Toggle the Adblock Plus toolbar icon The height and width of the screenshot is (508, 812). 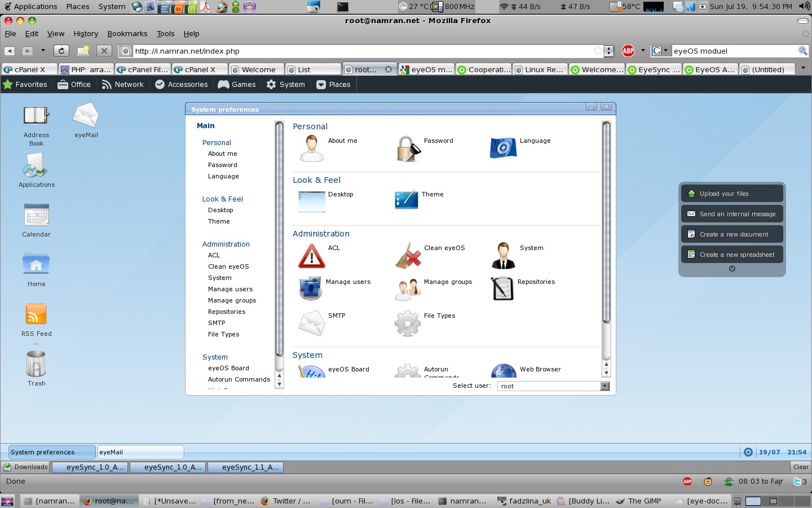point(628,51)
